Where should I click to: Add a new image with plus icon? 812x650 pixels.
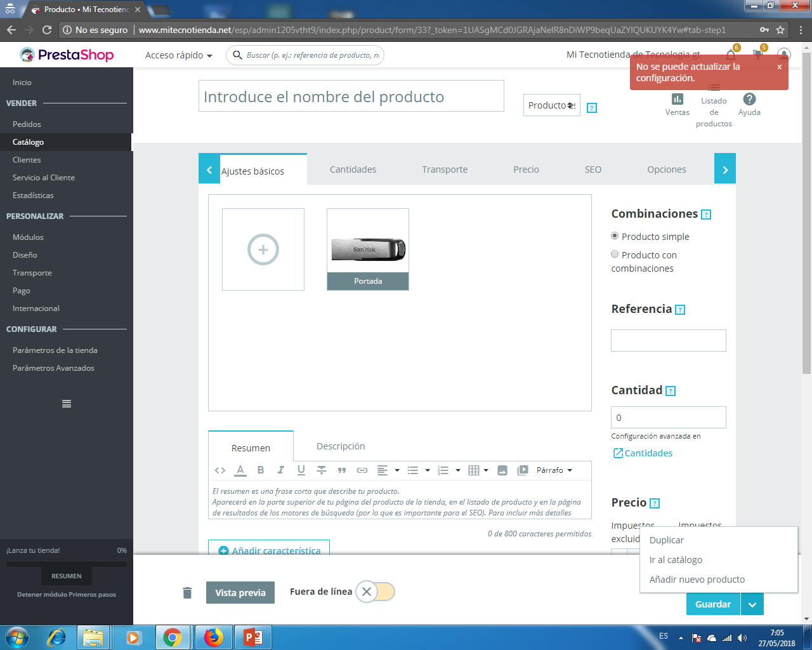(x=263, y=249)
